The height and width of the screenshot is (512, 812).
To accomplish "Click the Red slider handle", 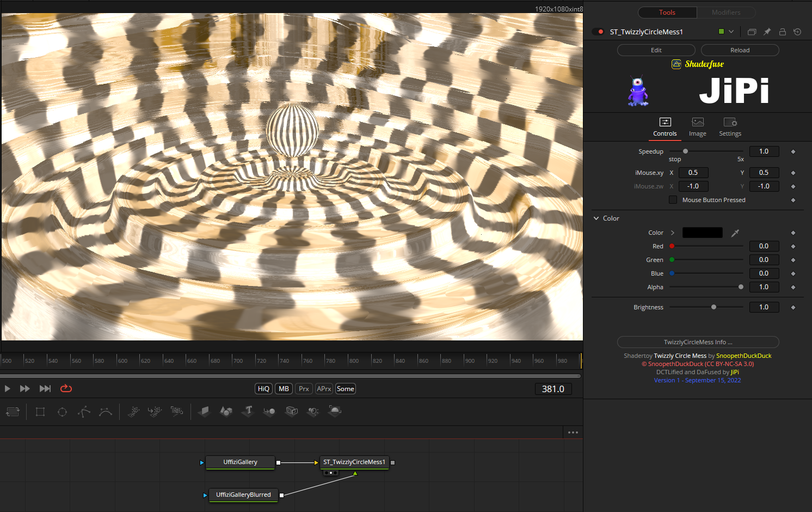I will [672, 246].
